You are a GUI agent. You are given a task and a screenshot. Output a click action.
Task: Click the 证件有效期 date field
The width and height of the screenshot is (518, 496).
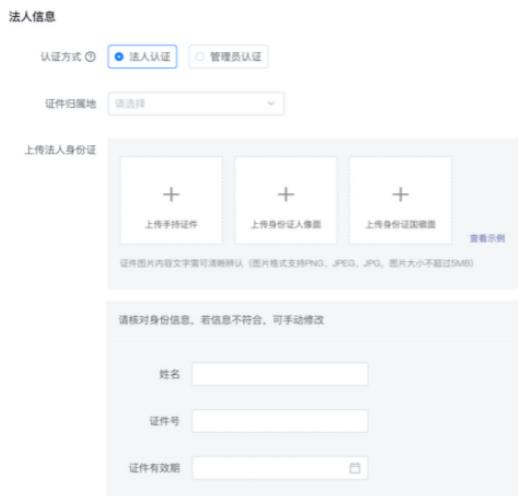coord(280,468)
